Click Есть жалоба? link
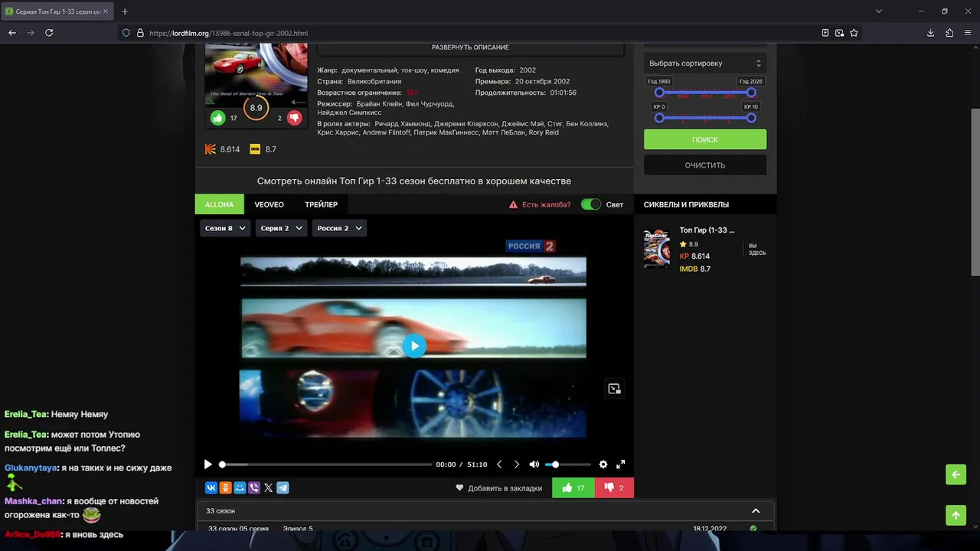980x551 pixels. tap(540, 204)
